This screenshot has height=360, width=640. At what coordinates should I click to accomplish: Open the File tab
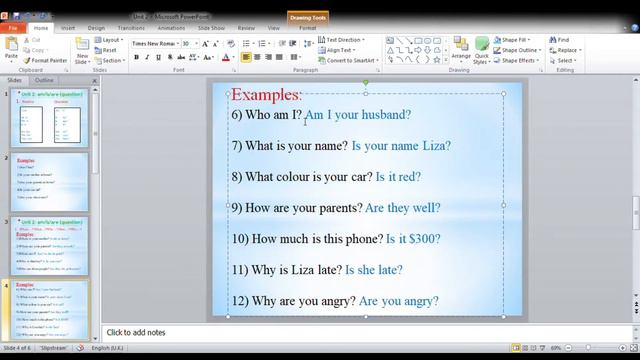point(13,28)
